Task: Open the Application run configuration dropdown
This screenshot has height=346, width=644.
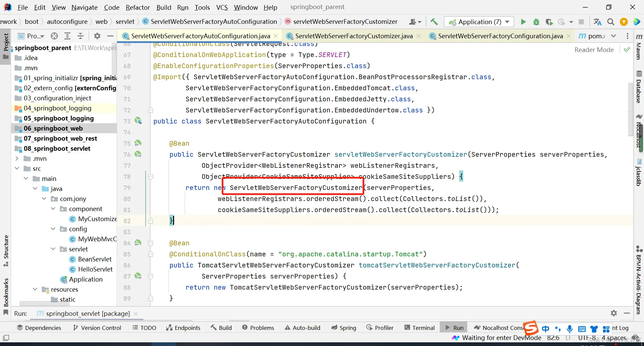Action: (479, 22)
